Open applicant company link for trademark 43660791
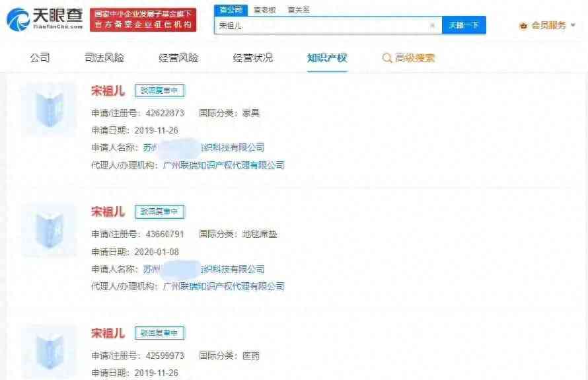 203,269
